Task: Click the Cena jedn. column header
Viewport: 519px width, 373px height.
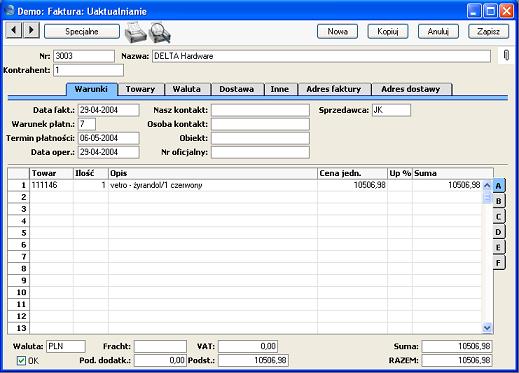Action: [x=352, y=173]
